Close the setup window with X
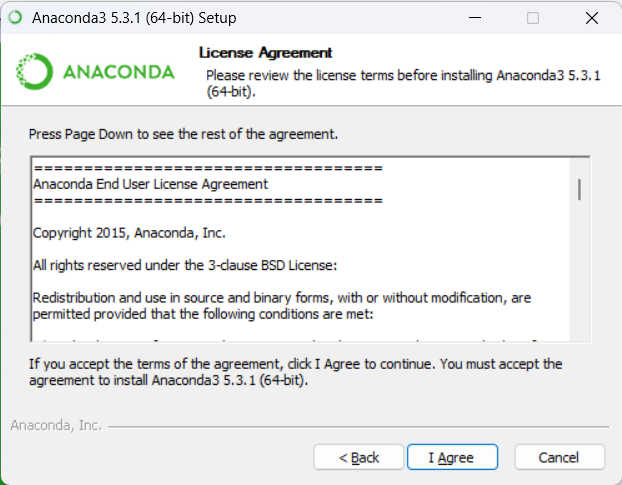The height and width of the screenshot is (485, 622). click(x=592, y=18)
